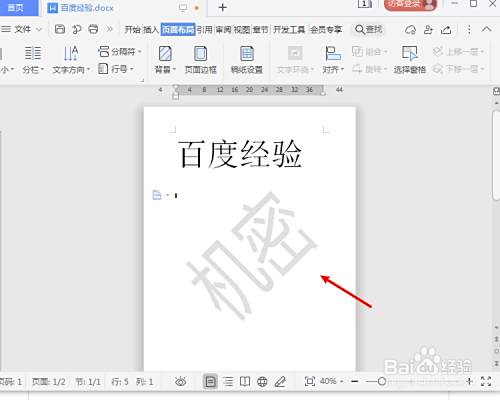The height and width of the screenshot is (400, 500).
Task: Click the undo/format brush icon beside Save
Action: (x=77, y=29)
